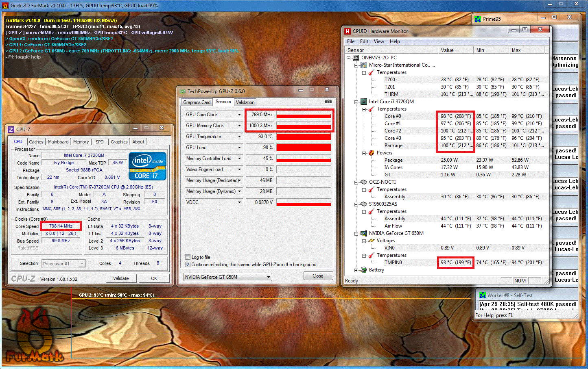The image size is (588, 369).
Task: Click the CPUID Hardware Monitor title bar icon
Action: point(348,31)
